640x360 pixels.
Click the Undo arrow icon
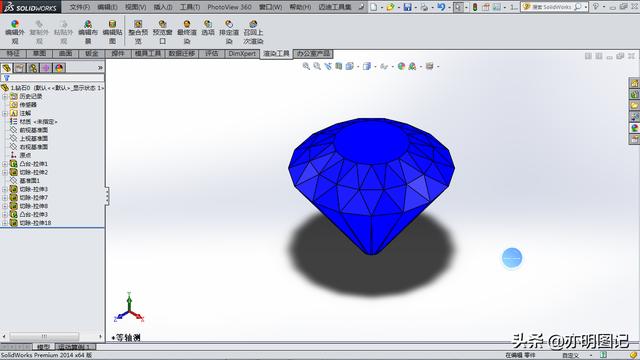pos(441,7)
